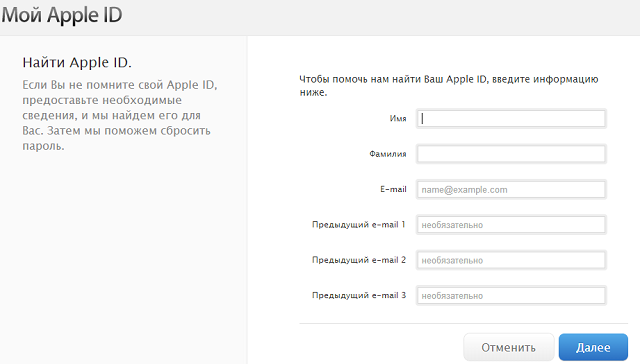This screenshot has width=640, height=364.
Task: Focus the E-mail field with name@example.com placeholder
Action: (x=511, y=190)
